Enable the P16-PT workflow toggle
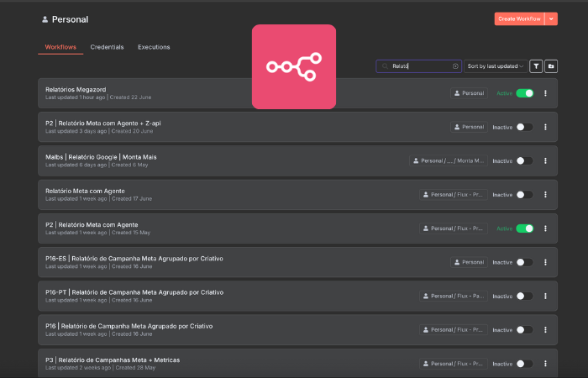Viewport: 588px width, 378px height. 525,297
